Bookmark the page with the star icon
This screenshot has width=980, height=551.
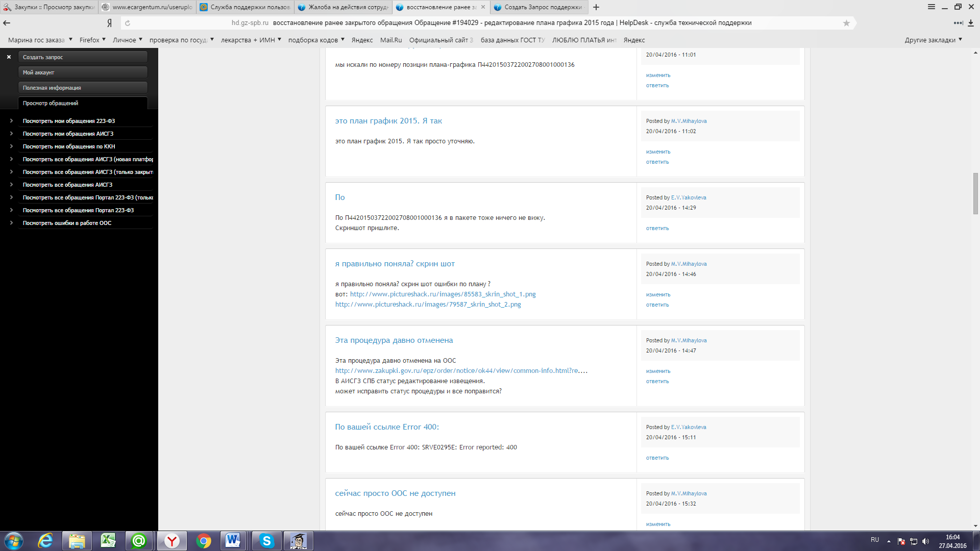846,23
